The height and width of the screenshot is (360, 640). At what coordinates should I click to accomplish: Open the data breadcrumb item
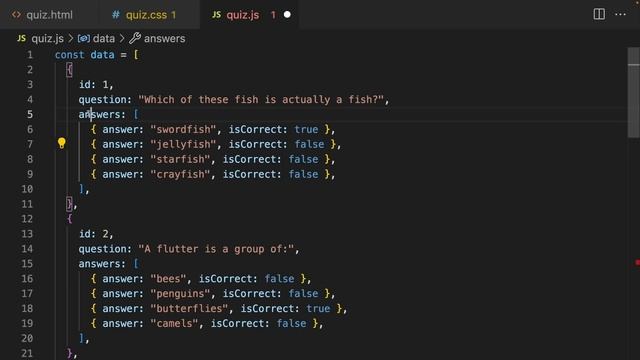(x=104, y=38)
